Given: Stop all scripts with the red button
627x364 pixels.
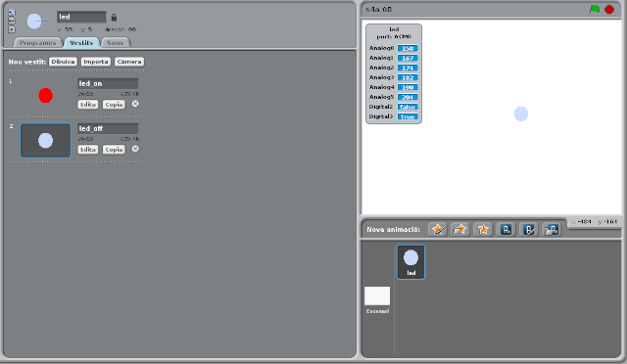Looking at the screenshot, I should pyautogui.click(x=609, y=9).
